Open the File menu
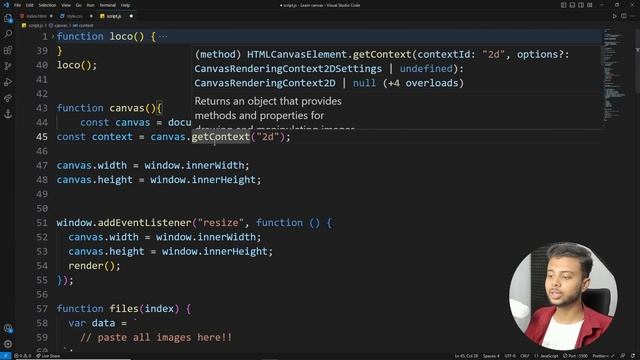Image resolution: width=640 pixels, height=360 pixels. tap(17, 5)
